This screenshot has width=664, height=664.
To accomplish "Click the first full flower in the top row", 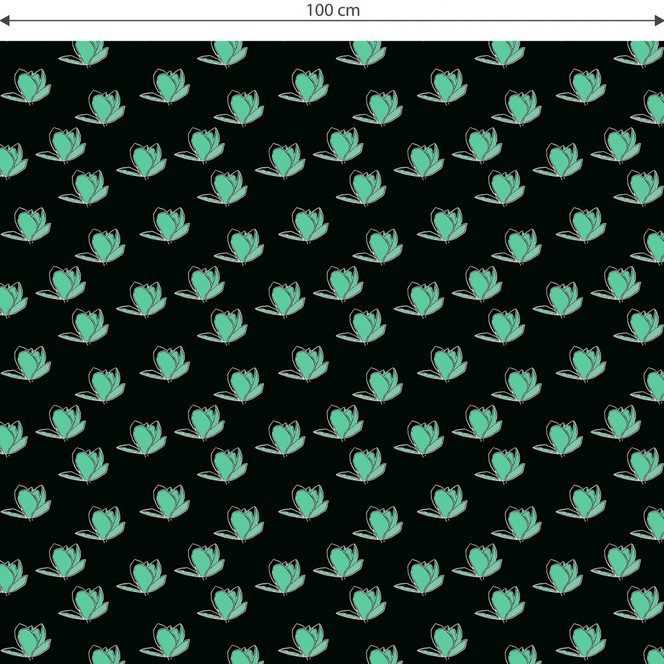I will coord(84,52).
